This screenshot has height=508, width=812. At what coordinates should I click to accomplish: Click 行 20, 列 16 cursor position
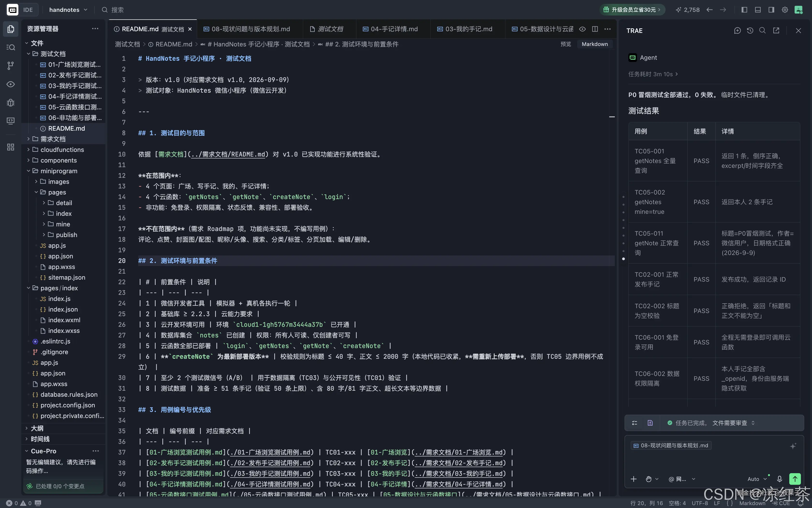(x=647, y=503)
